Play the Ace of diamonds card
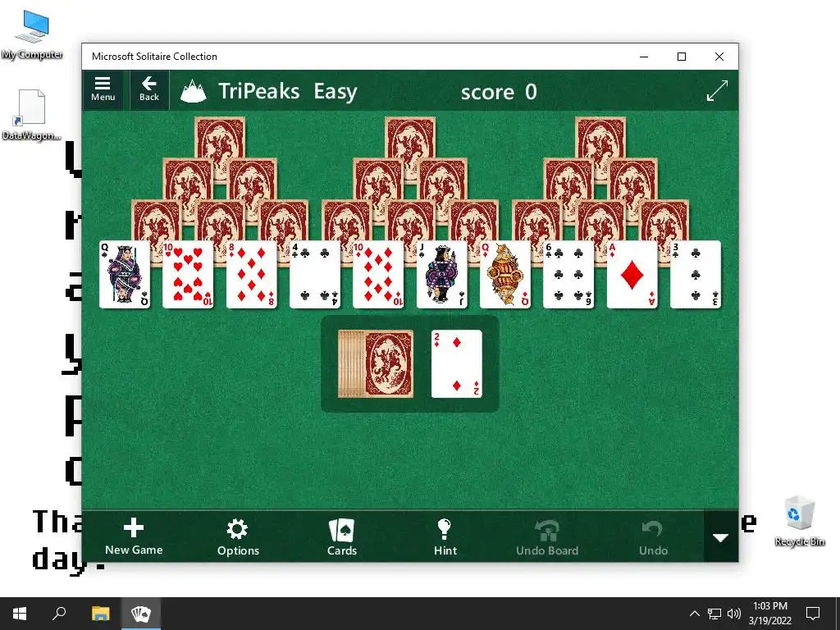The width and height of the screenshot is (840, 630). coord(632,275)
